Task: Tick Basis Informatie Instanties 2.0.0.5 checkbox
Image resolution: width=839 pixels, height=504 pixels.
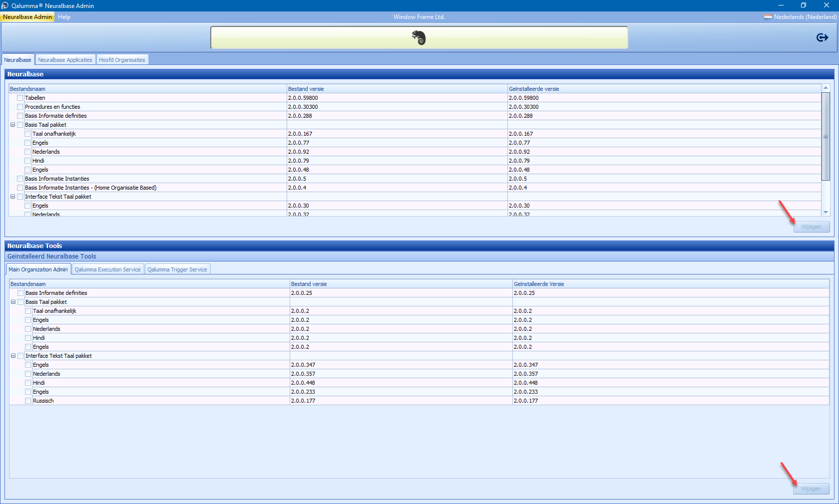Action: pos(20,179)
